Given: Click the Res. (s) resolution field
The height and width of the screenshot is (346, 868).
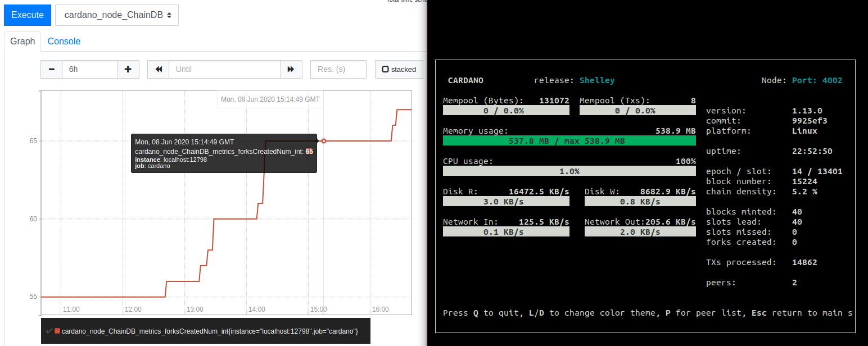Looking at the screenshot, I should [338, 69].
